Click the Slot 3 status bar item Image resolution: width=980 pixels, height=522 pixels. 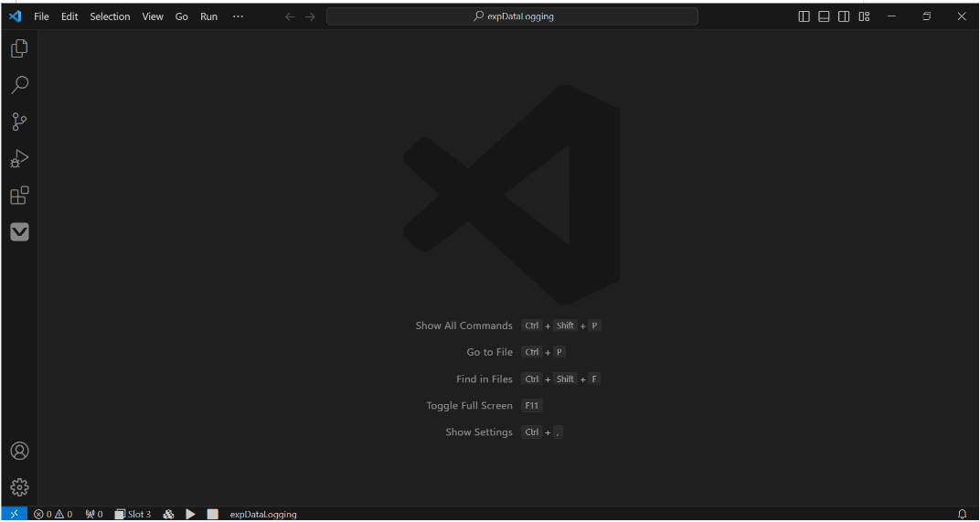pos(133,514)
